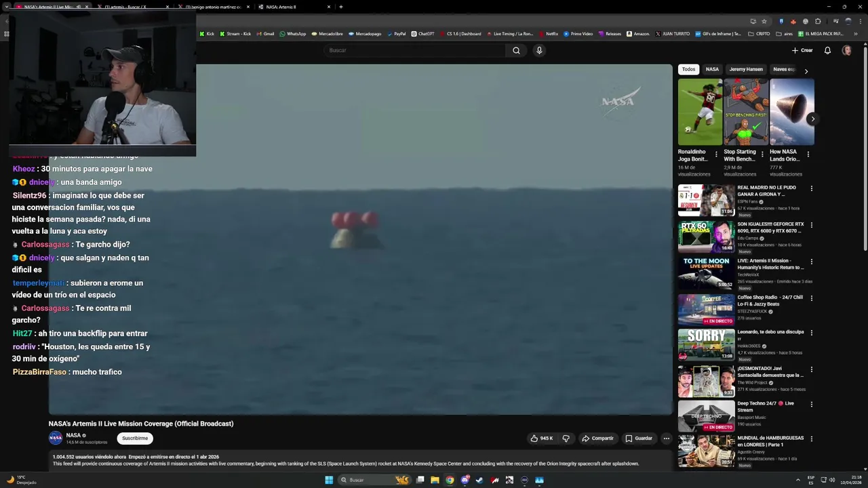The image size is (868, 488).
Task: Open options for How NASA Lands Orion video
Action: [x=808, y=155]
